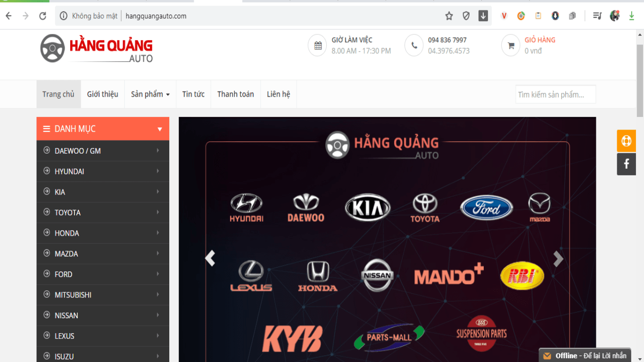Go to the Thanh toán page

[x=236, y=94]
